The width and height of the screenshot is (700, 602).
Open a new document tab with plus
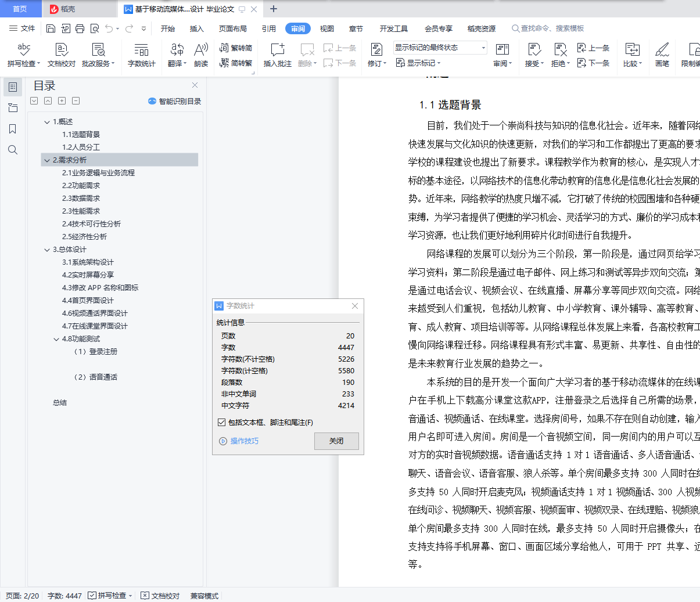coord(274,9)
